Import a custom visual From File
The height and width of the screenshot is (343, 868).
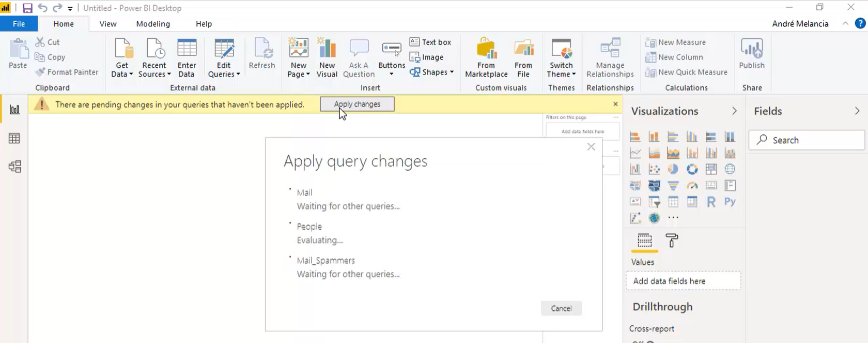[523, 58]
